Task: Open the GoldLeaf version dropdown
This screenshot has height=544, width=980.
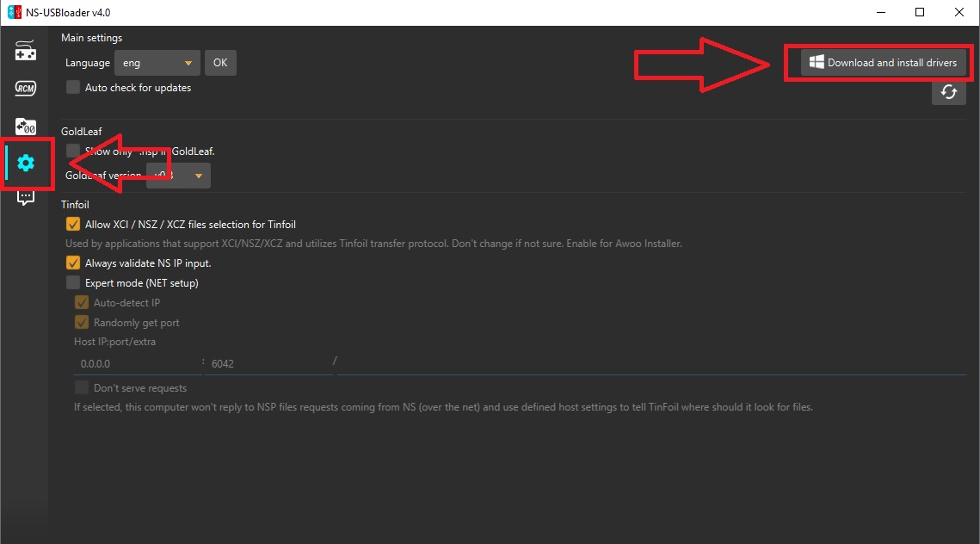Action: click(178, 176)
